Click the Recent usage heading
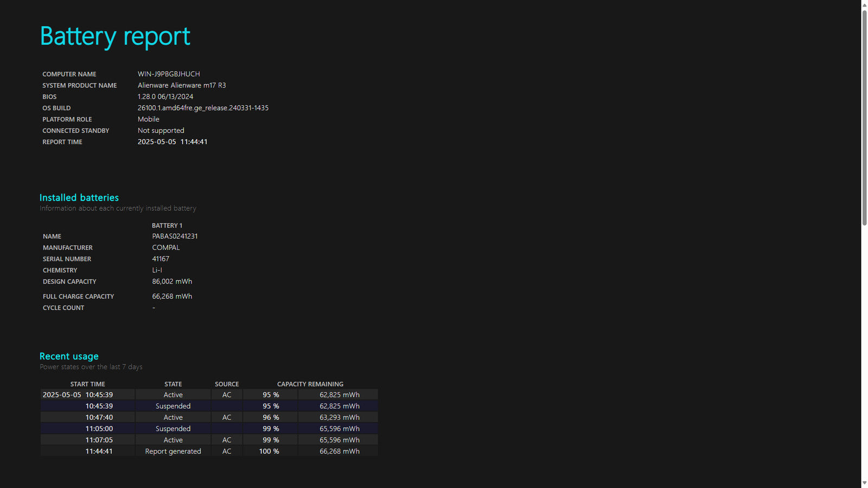868x488 pixels. click(x=69, y=356)
